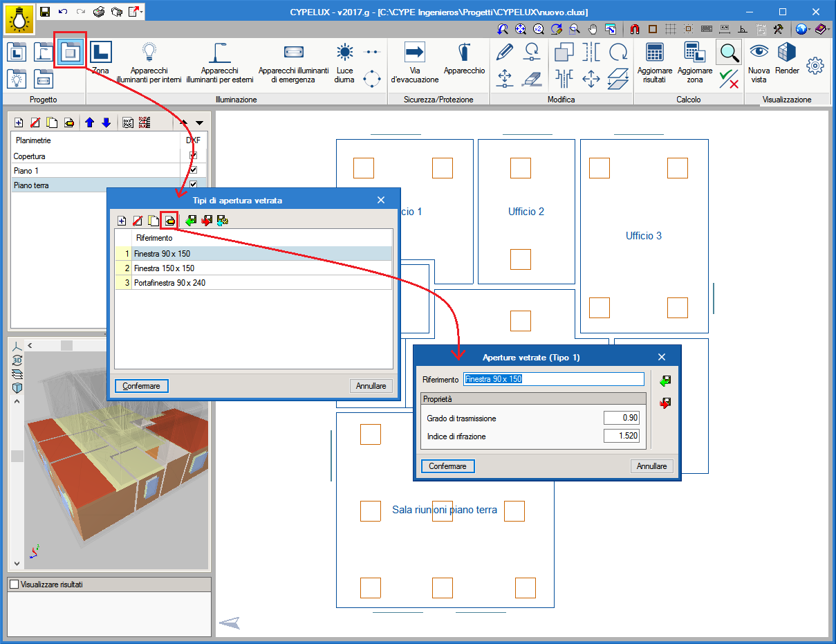The image size is (836, 644).
Task: Select the fire extinguisher Apparecchio tool
Action: 465,58
